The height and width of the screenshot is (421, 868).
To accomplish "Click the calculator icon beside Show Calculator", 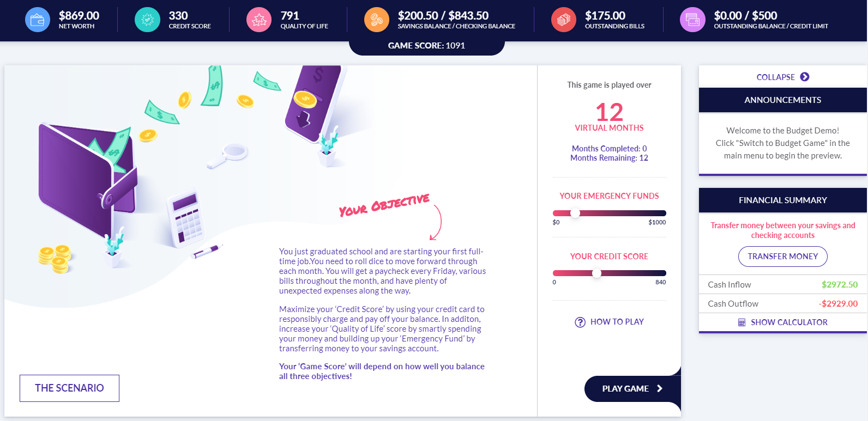I will (x=742, y=322).
